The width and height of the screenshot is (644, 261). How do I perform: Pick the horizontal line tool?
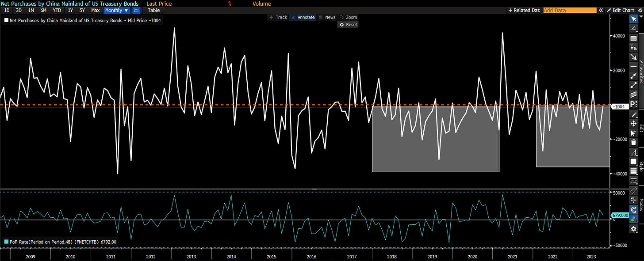(633, 66)
